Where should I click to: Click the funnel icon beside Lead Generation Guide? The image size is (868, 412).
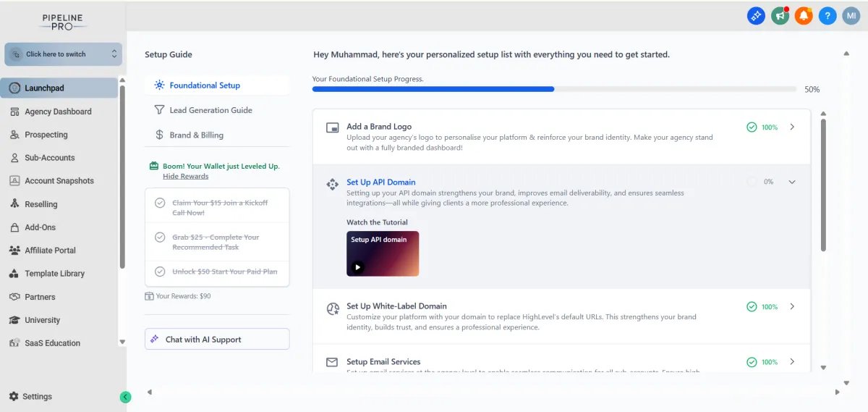click(x=159, y=110)
